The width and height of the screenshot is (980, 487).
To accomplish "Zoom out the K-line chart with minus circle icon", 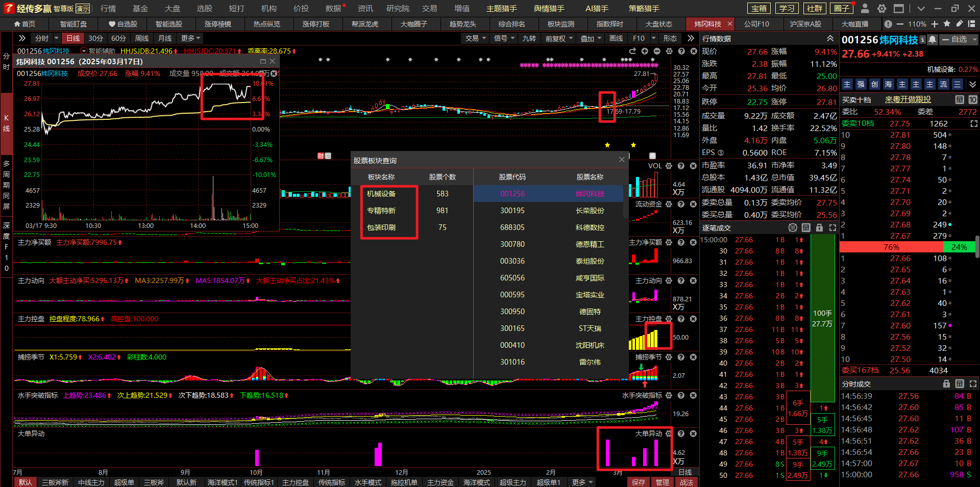I will [657, 51].
